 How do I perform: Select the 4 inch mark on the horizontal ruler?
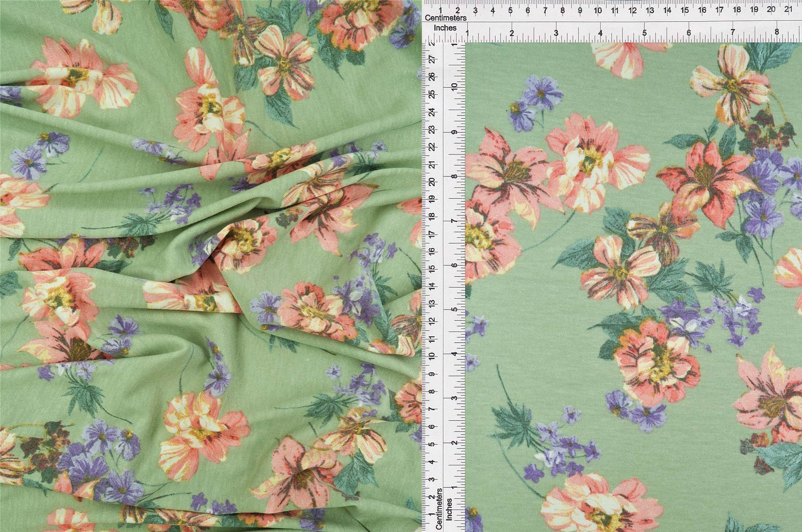click(x=600, y=33)
